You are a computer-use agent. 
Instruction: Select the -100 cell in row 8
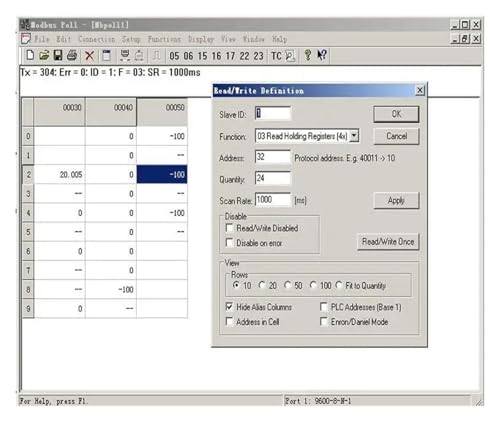[x=111, y=289]
